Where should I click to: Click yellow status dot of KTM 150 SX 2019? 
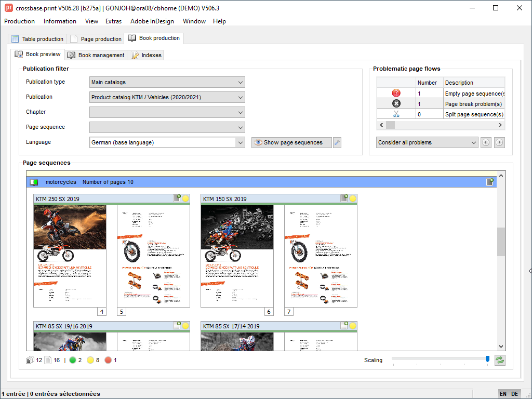[x=353, y=199]
